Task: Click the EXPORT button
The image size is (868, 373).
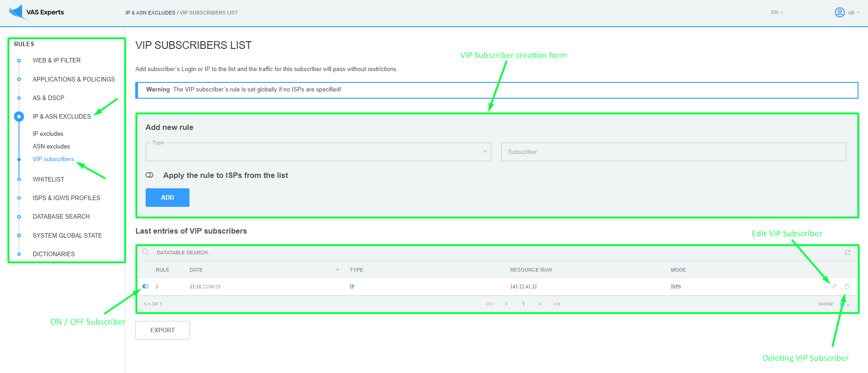Action: tap(162, 330)
